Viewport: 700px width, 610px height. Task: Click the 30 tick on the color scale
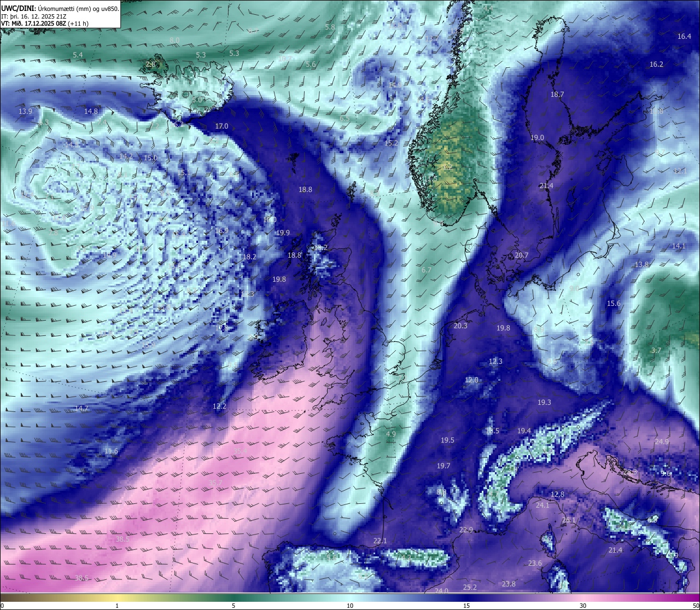(x=583, y=606)
